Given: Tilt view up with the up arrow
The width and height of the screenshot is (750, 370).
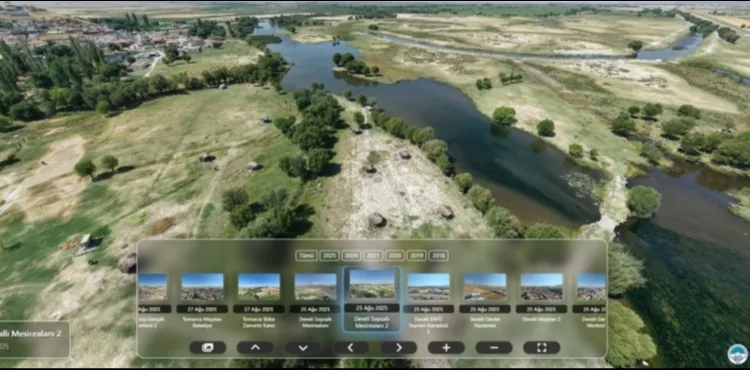Looking at the screenshot, I should tap(255, 348).
